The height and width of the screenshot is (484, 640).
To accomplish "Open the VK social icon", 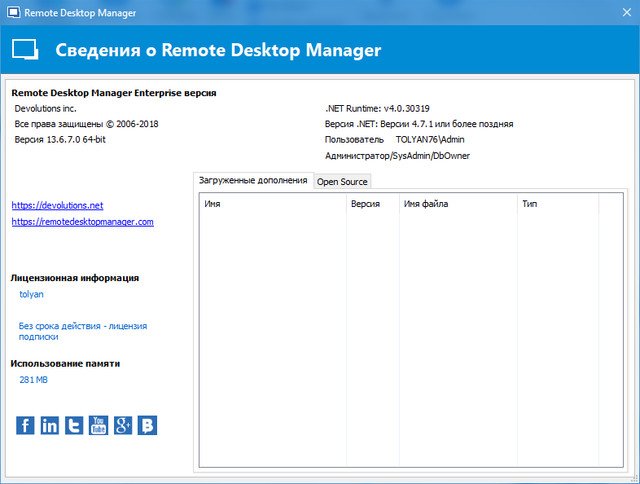I will tap(148, 425).
